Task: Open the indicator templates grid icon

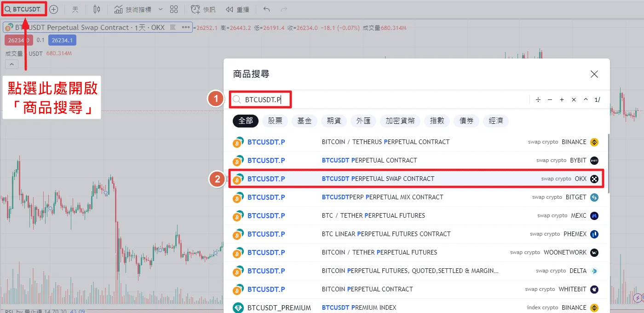Action: point(174,9)
